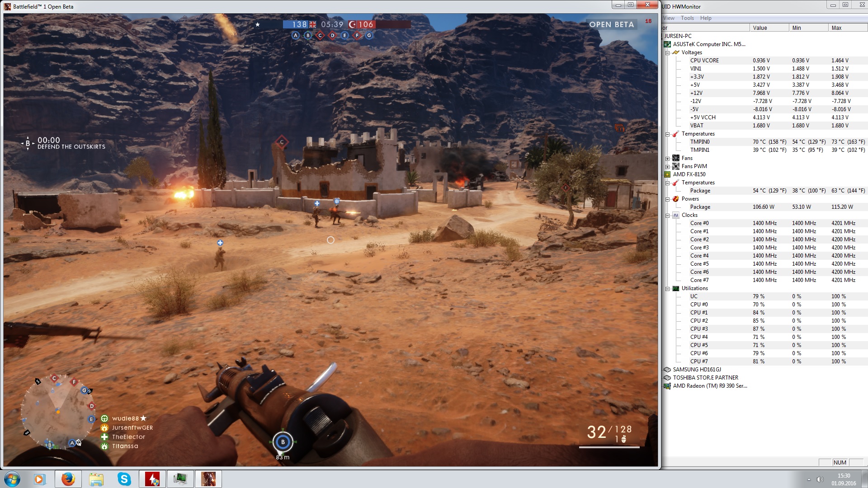This screenshot has height=488, width=868.
Task: Collapse the Voltages tree node
Action: coord(667,52)
